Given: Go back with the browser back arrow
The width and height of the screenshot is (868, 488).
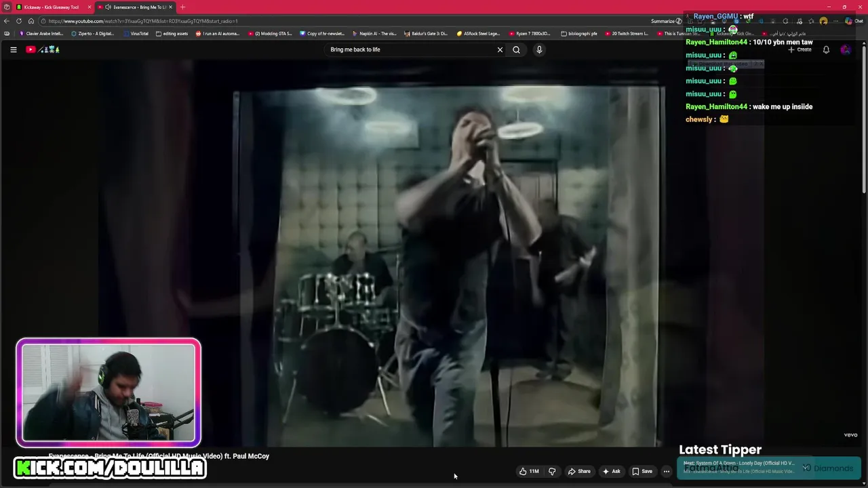Looking at the screenshot, I should [x=7, y=21].
